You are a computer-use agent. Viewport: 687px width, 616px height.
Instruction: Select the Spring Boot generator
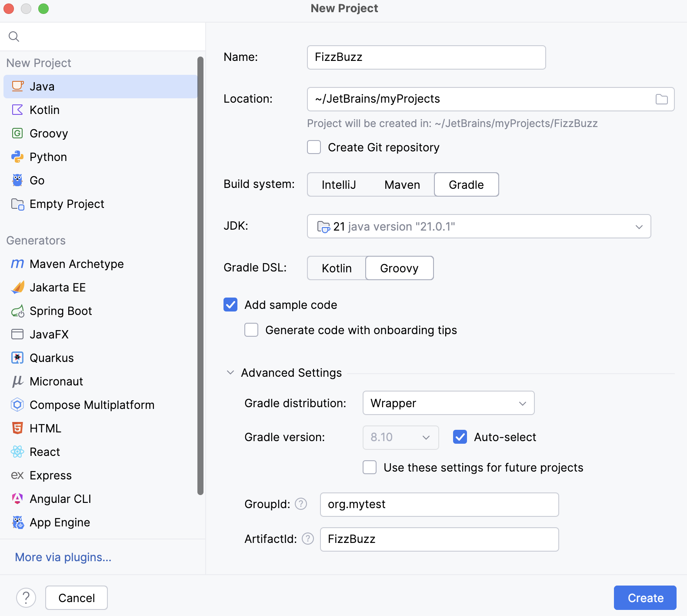click(x=60, y=311)
